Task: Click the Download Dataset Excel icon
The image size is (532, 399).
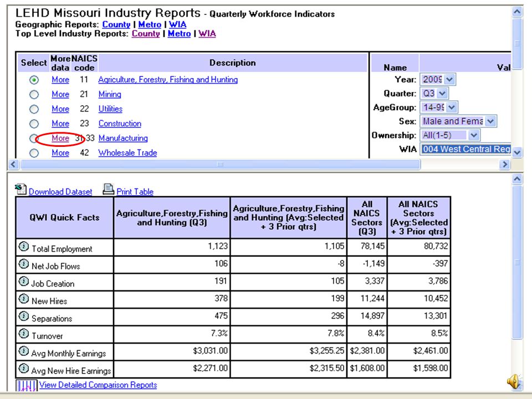Action: pos(21,190)
